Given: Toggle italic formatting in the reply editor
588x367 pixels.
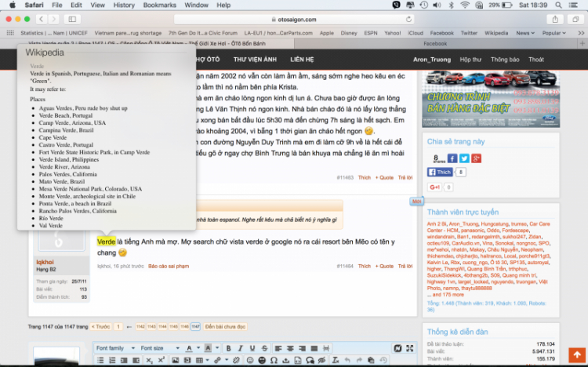Looking at the screenshot, I should pos(241,348).
